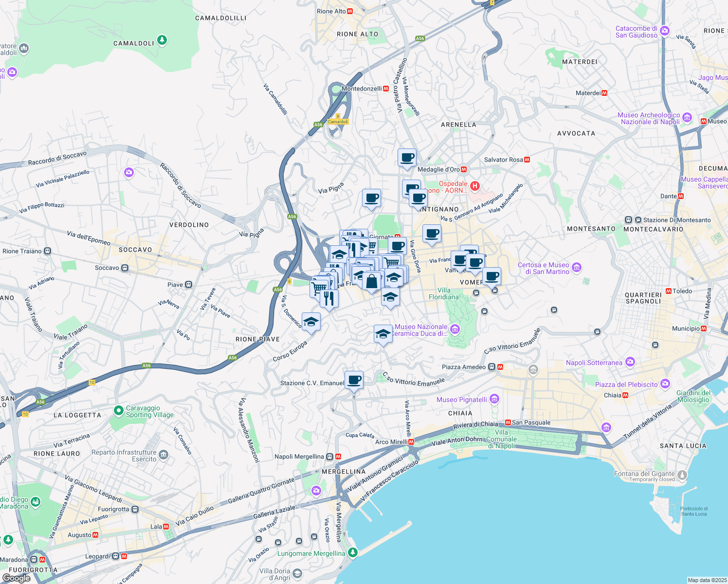Click the Rione Alto metro icon
728x584 pixels.
350,11
